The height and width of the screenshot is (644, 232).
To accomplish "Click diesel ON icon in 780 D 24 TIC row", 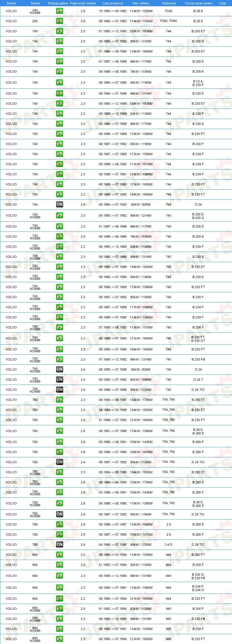I will (60, 545).
